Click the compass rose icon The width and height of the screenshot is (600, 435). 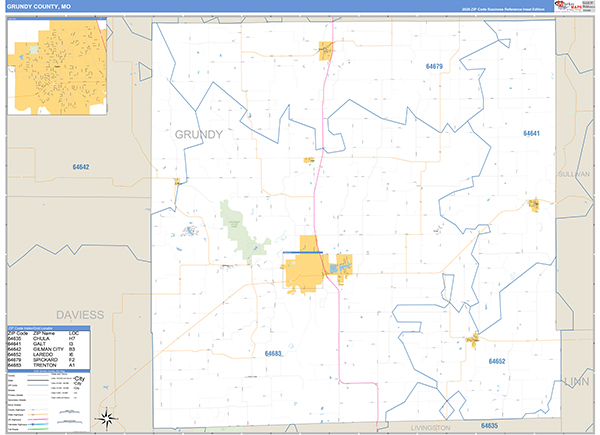106,419
